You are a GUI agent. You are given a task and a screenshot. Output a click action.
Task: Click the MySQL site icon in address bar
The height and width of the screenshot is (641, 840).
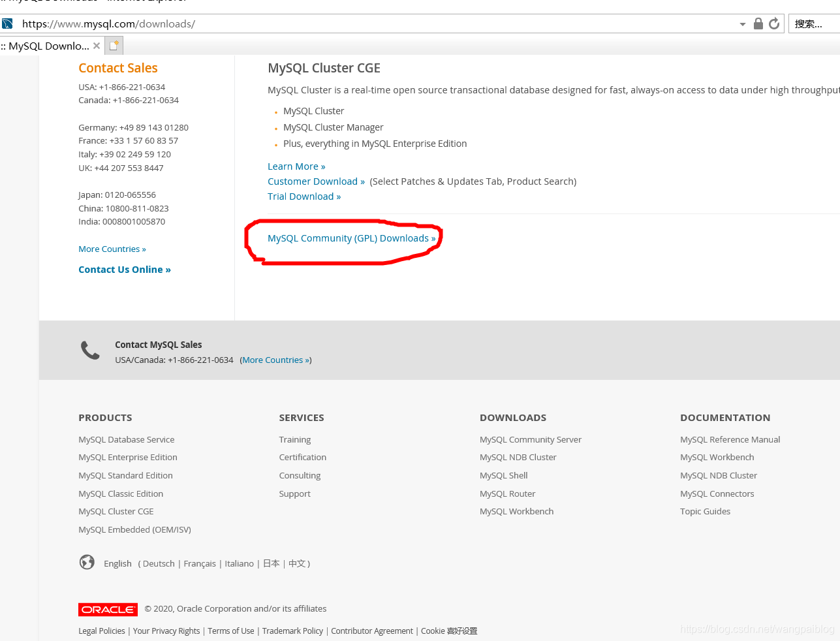(7, 23)
